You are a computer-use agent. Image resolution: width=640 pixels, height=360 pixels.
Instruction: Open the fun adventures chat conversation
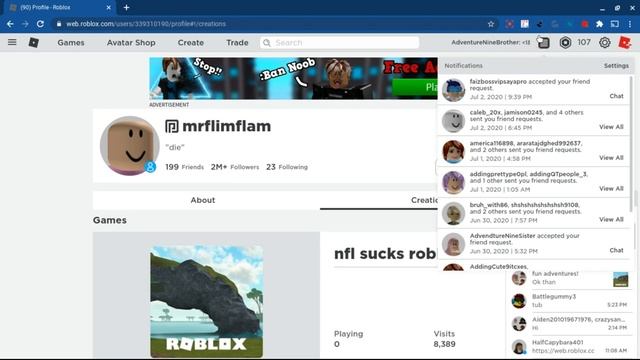(569, 278)
